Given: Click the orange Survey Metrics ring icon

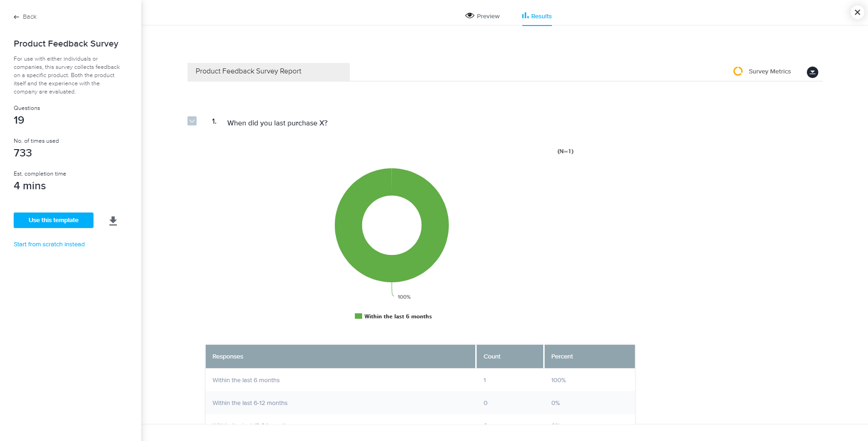Looking at the screenshot, I should tap(738, 71).
